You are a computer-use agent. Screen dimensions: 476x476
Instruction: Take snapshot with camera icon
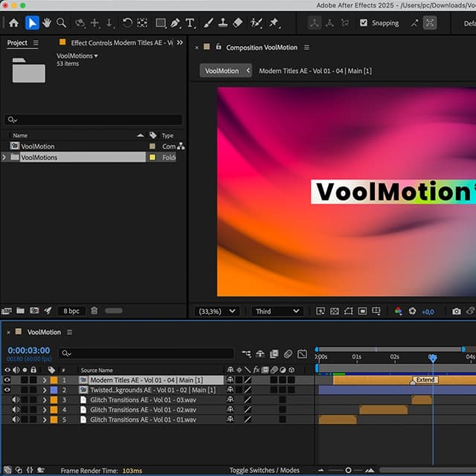tap(456, 312)
